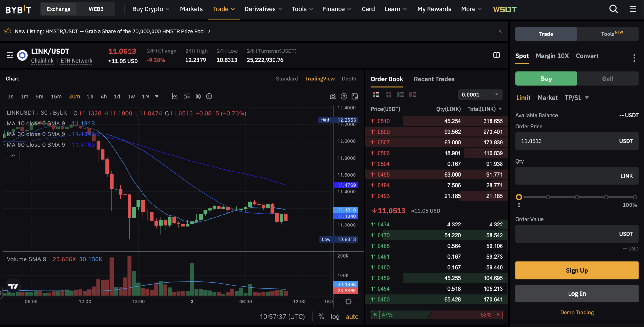The width and height of the screenshot is (644, 327).
Task: Open the indicators icon on the chart toolbar
Action: (x=175, y=96)
